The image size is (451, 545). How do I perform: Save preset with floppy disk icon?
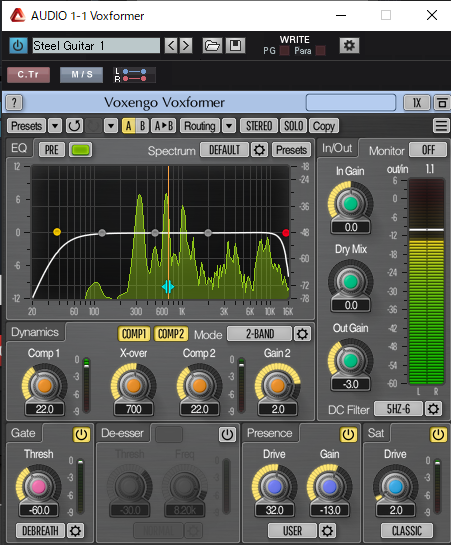click(x=235, y=46)
